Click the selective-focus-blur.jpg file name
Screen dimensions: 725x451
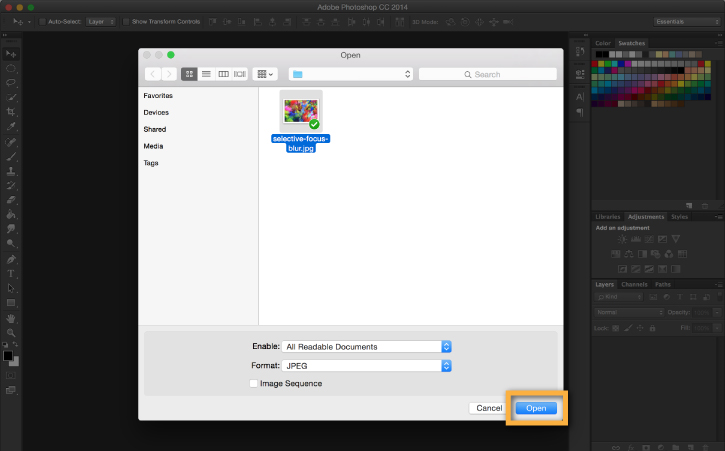pyautogui.click(x=301, y=143)
